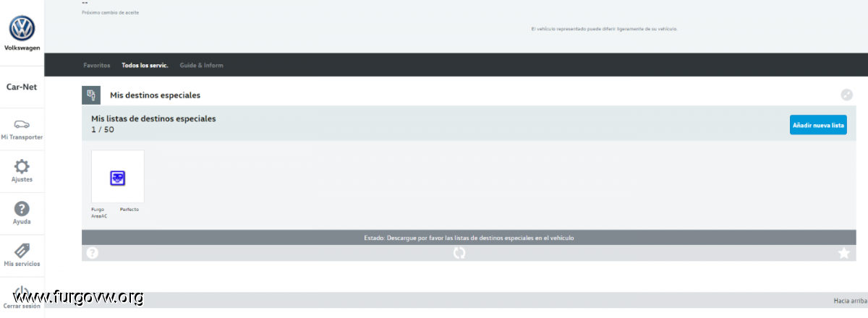This screenshot has width=868, height=318.
Task: Click the Cerrar sesión power icon
Action: pyautogui.click(x=22, y=292)
